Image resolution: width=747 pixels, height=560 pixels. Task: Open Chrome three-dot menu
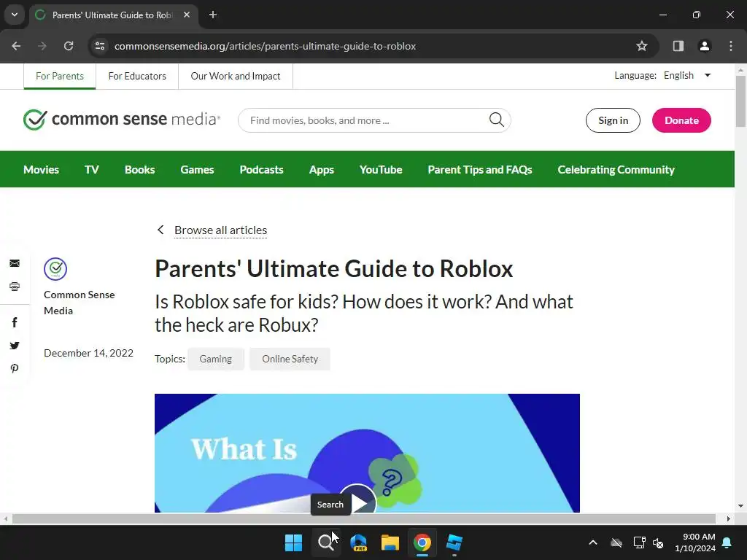(731, 46)
